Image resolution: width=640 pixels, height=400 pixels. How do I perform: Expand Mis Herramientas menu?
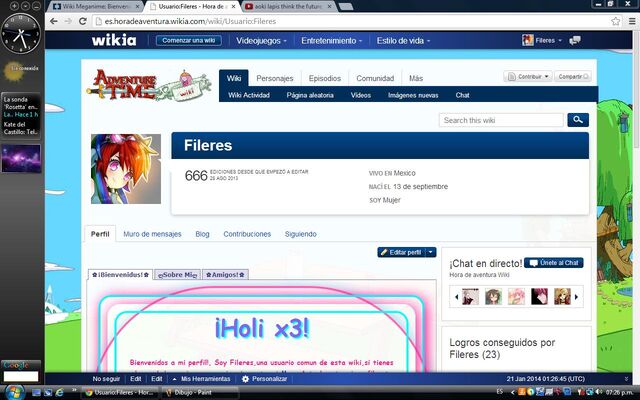coord(201,379)
